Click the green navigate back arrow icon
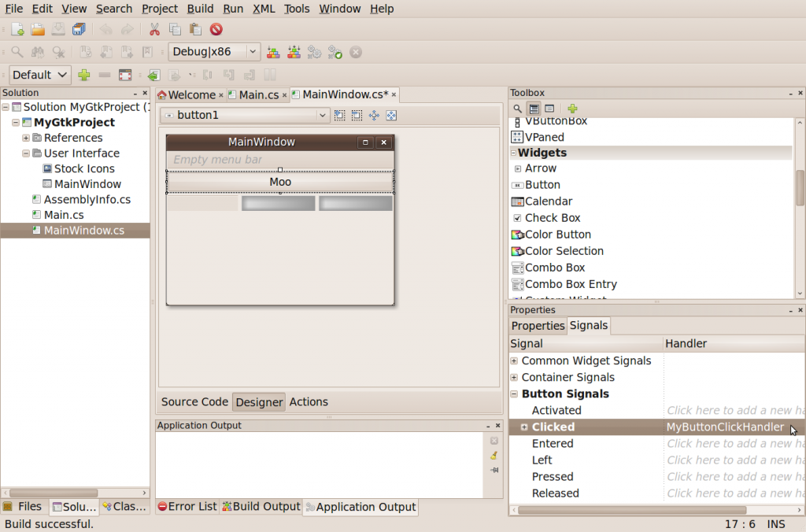Viewport: 806px width, 532px height. point(153,75)
